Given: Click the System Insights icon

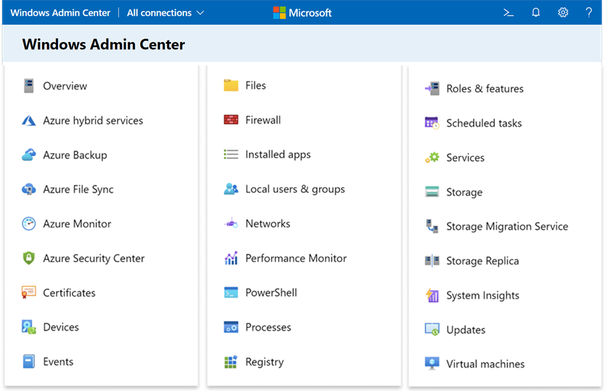Looking at the screenshot, I should 432,295.
